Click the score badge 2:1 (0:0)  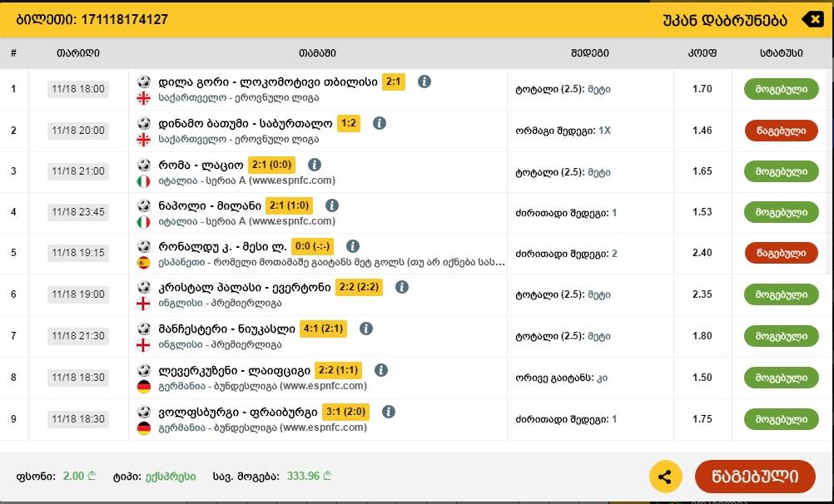tap(271, 165)
